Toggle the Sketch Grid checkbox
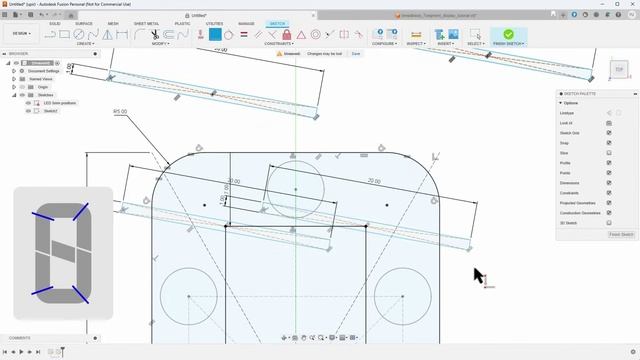This screenshot has height=360, width=640. point(609,133)
